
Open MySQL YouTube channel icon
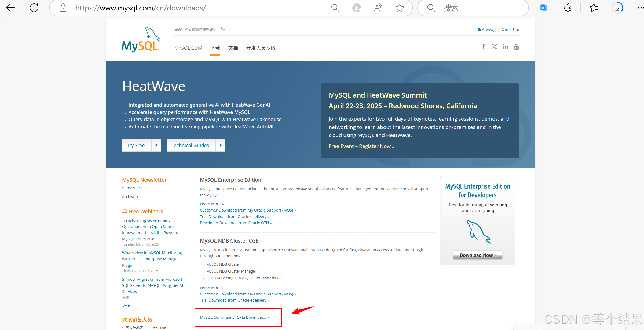(516, 47)
